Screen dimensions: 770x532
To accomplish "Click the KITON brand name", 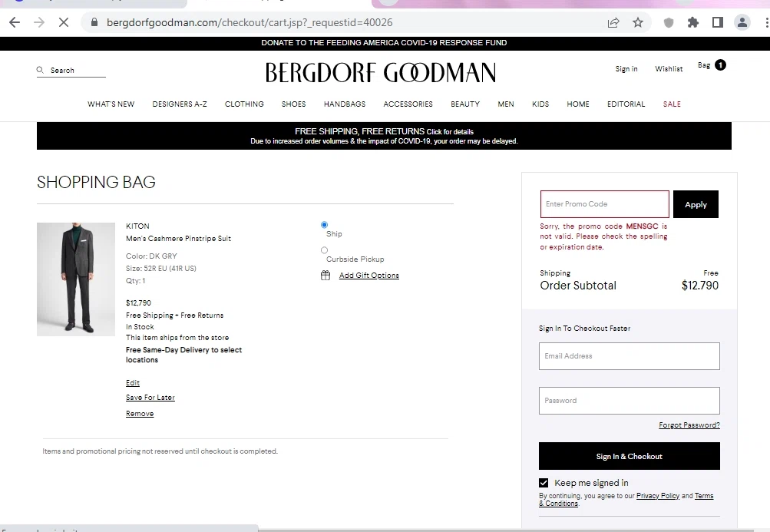I will pyautogui.click(x=137, y=226).
